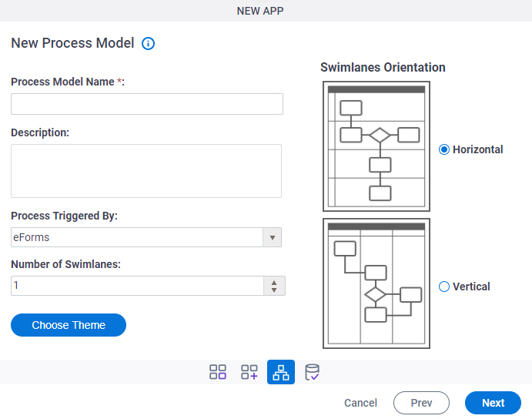Click the Number of Swimlanes field

(137, 286)
